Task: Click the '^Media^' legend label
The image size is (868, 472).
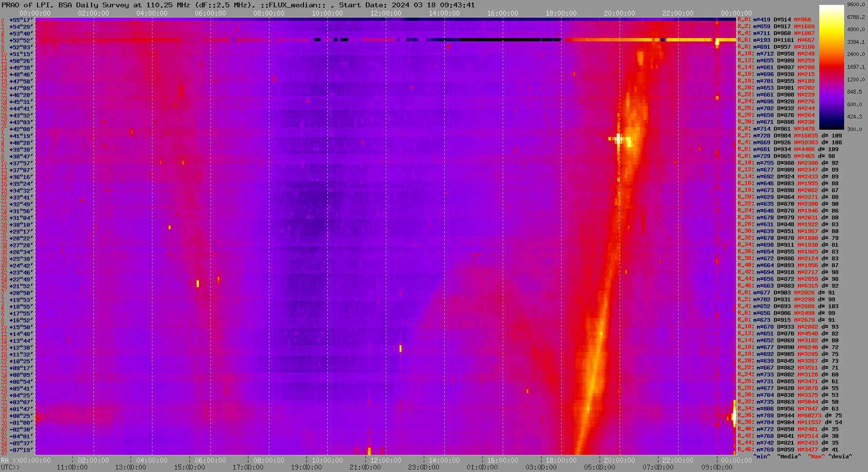Action: 789,457
